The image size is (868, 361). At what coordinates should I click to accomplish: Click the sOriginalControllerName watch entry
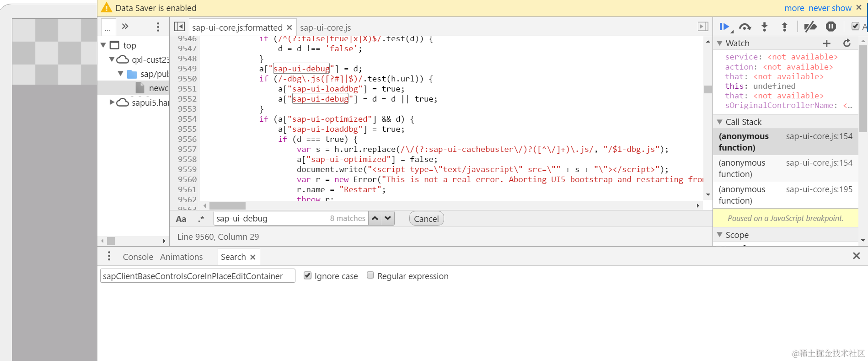click(x=788, y=105)
